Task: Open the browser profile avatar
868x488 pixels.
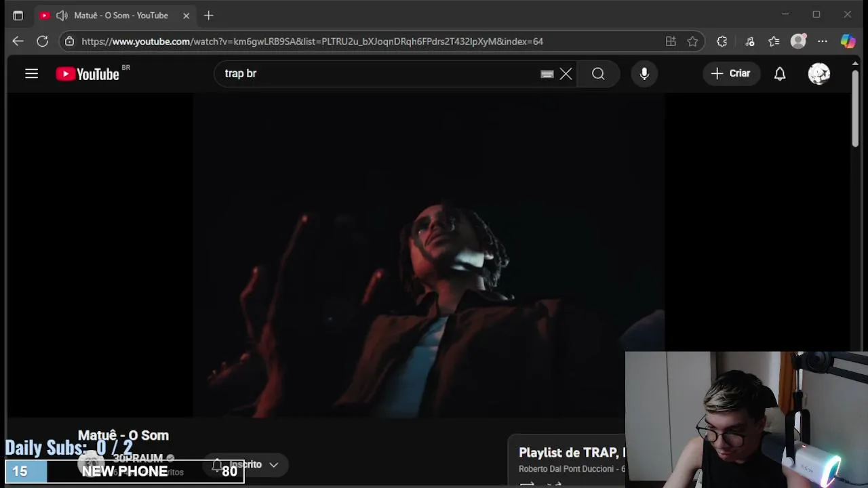Action: point(799,41)
